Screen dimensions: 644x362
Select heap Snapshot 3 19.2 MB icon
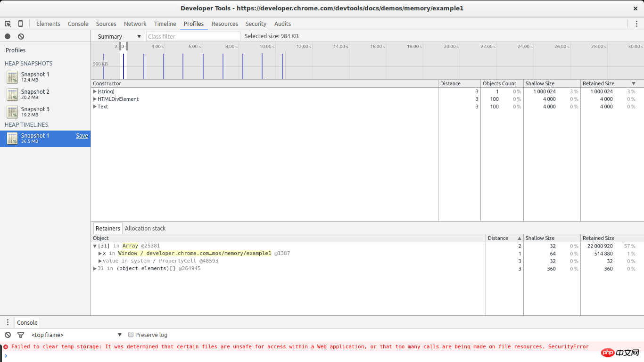click(x=12, y=112)
